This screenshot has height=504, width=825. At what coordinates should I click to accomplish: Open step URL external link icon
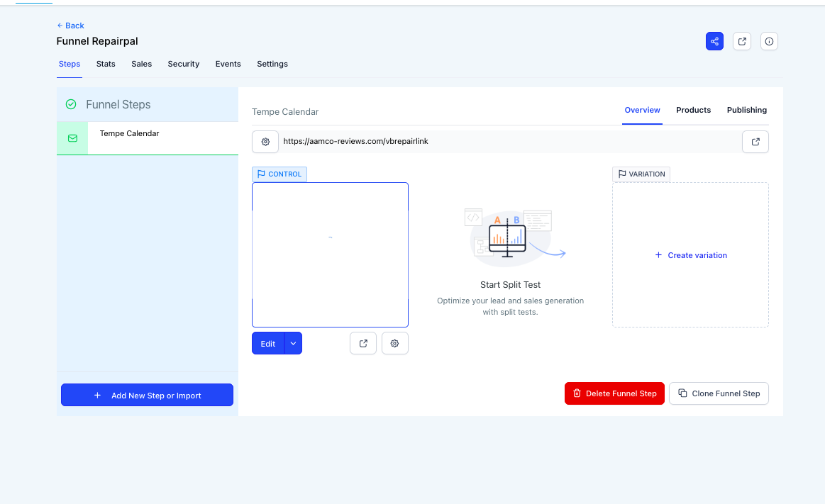755,142
